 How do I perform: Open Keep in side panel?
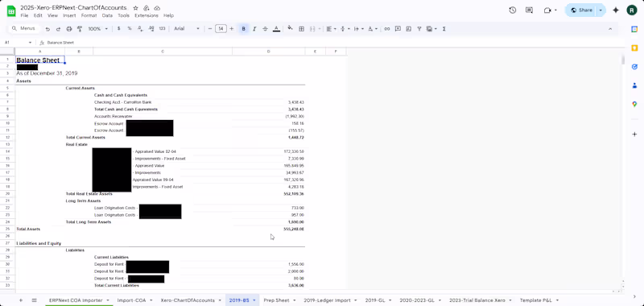pyautogui.click(x=634, y=48)
